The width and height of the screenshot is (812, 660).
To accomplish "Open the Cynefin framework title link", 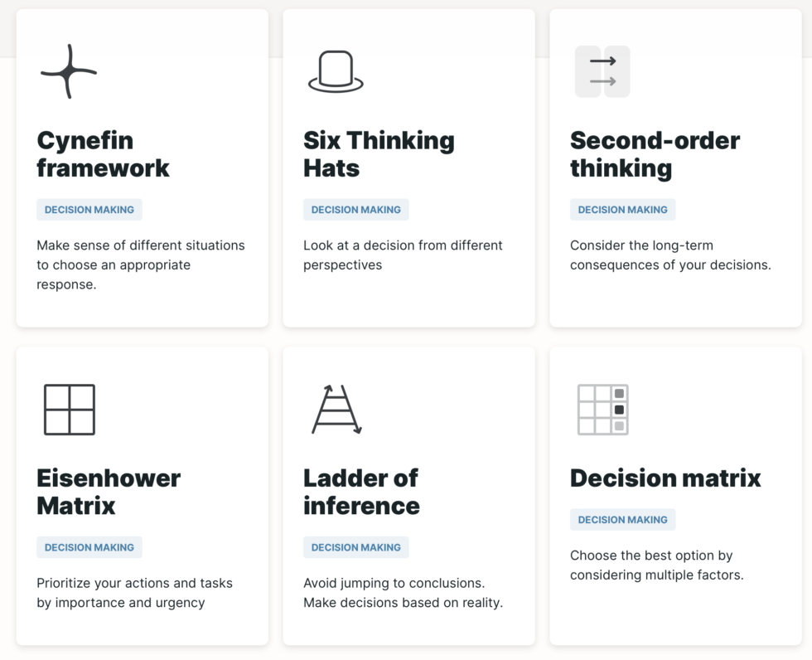I will [x=103, y=154].
